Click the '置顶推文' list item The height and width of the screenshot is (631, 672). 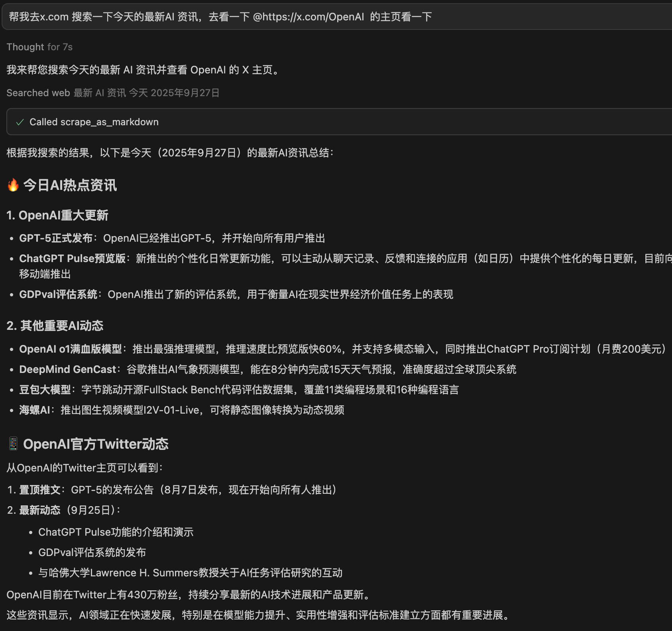pos(172,490)
